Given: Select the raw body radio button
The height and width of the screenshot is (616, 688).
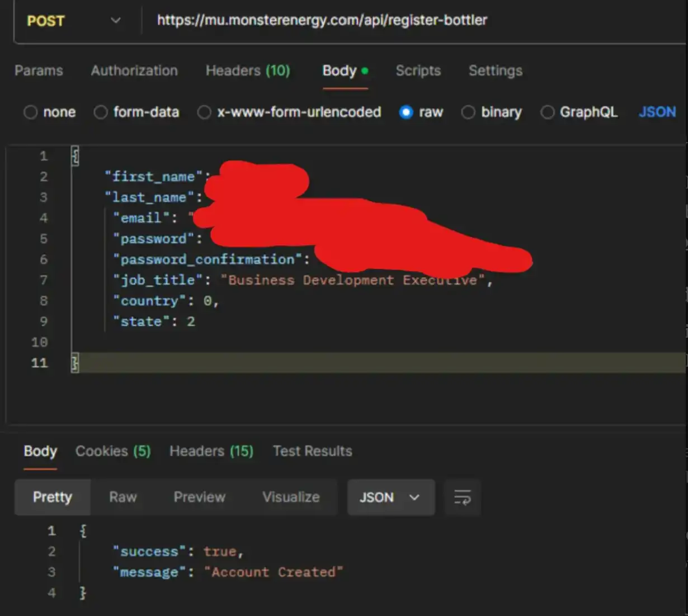Looking at the screenshot, I should (406, 112).
